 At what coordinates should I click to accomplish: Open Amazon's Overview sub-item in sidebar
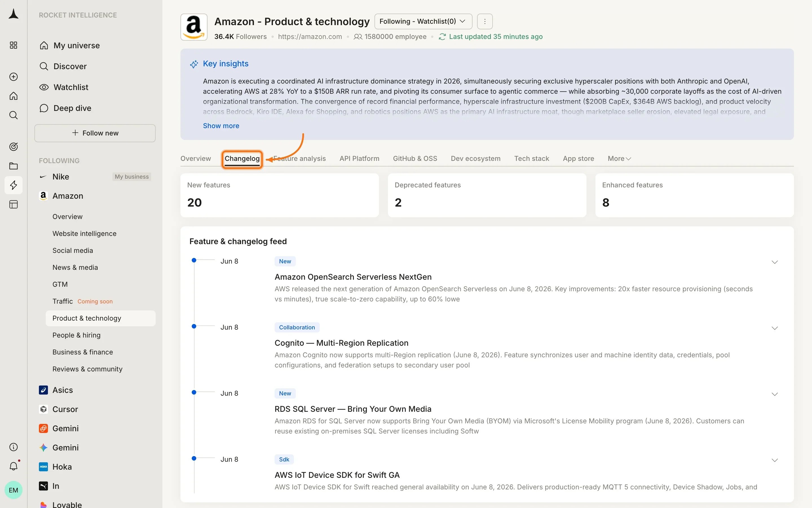point(67,217)
